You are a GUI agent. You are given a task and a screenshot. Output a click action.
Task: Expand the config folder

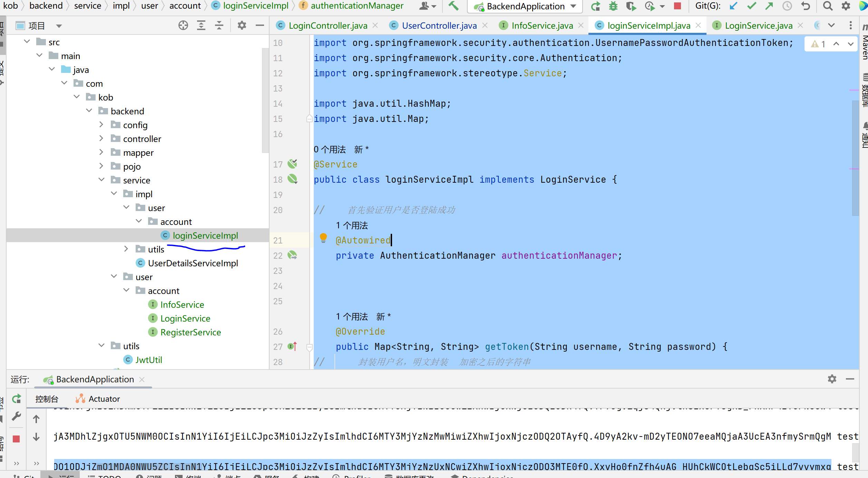pos(101,125)
